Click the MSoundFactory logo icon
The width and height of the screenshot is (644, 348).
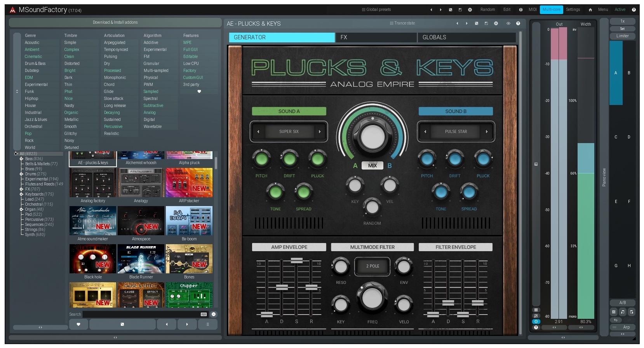(x=13, y=10)
